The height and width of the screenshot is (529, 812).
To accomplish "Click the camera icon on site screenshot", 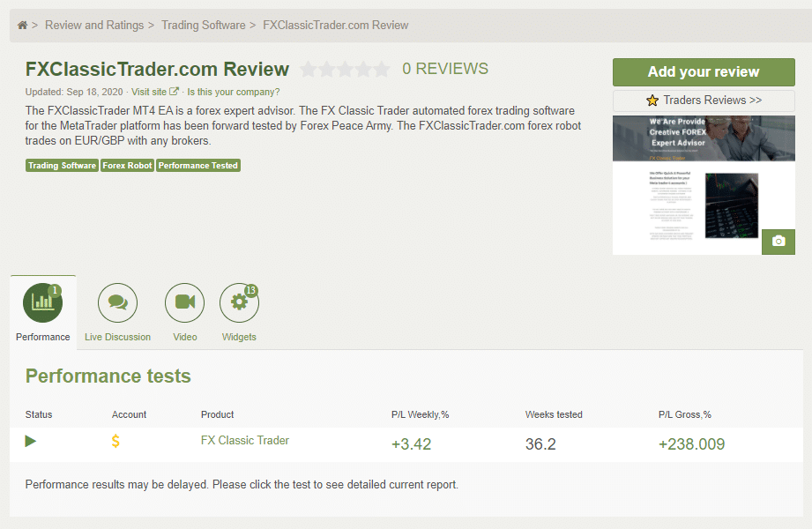I will 778,241.
